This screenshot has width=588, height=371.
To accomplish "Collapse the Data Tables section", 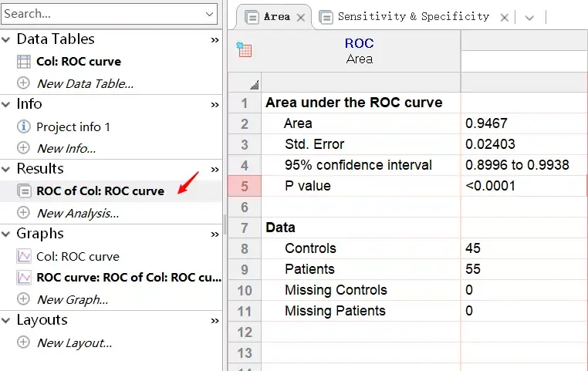I will [x=7, y=39].
